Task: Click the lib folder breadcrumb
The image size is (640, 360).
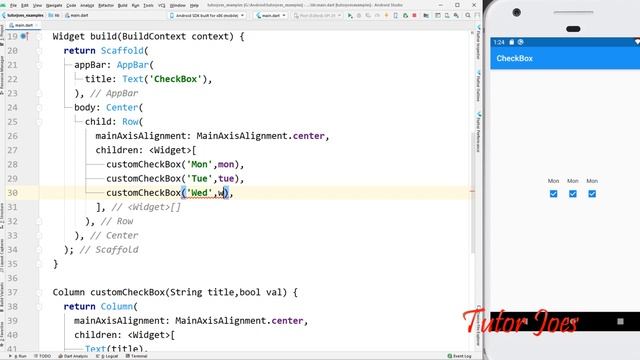Action: click(x=54, y=16)
